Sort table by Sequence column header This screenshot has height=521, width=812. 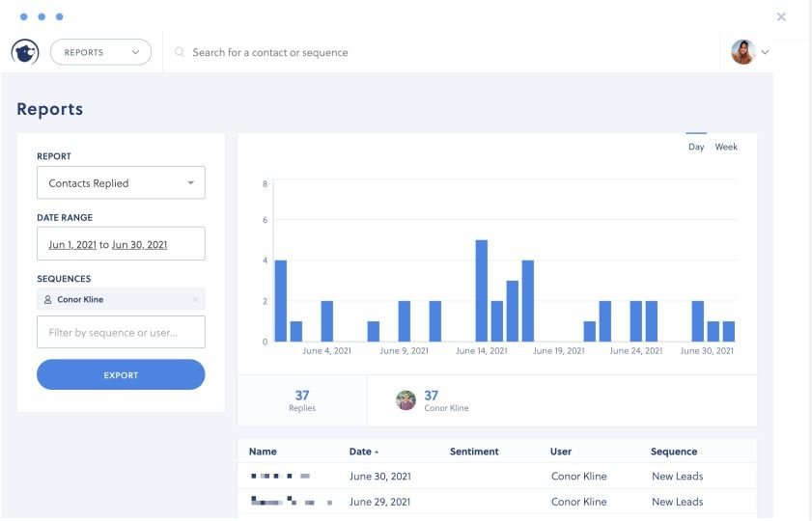pos(674,452)
